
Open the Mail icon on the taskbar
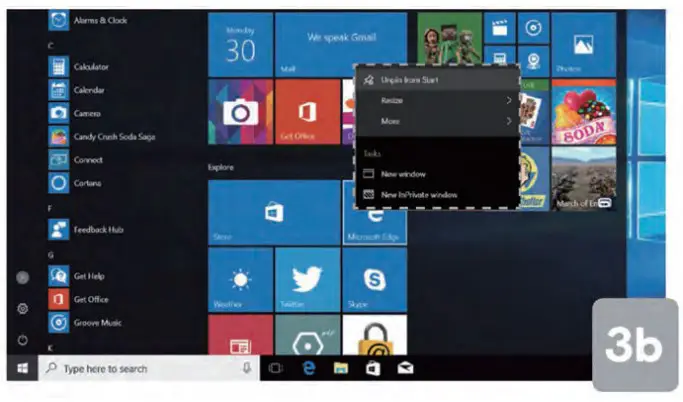click(406, 368)
